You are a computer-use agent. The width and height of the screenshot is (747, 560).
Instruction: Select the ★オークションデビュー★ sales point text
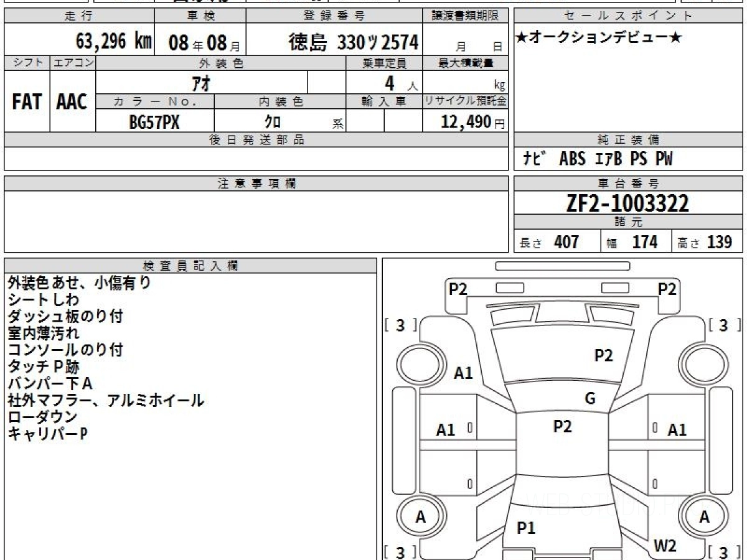click(599, 38)
